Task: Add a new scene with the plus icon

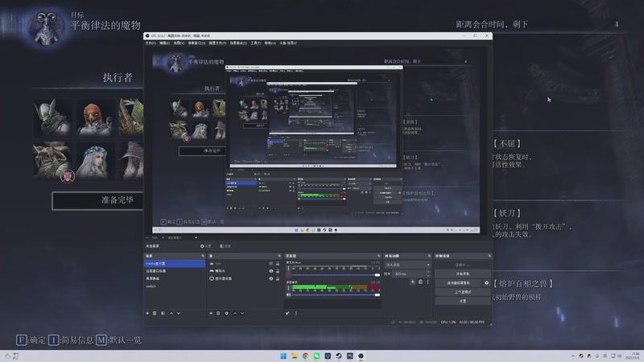Action: click(147, 313)
